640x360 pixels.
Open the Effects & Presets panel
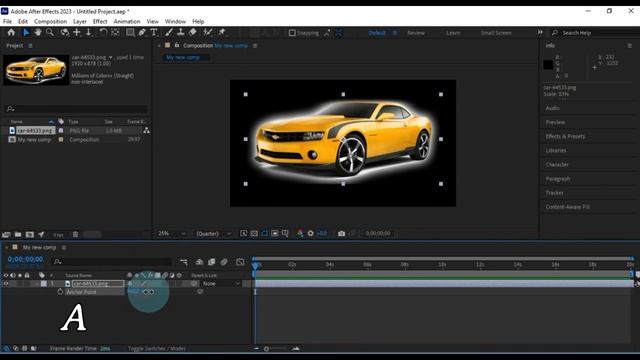click(x=565, y=136)
